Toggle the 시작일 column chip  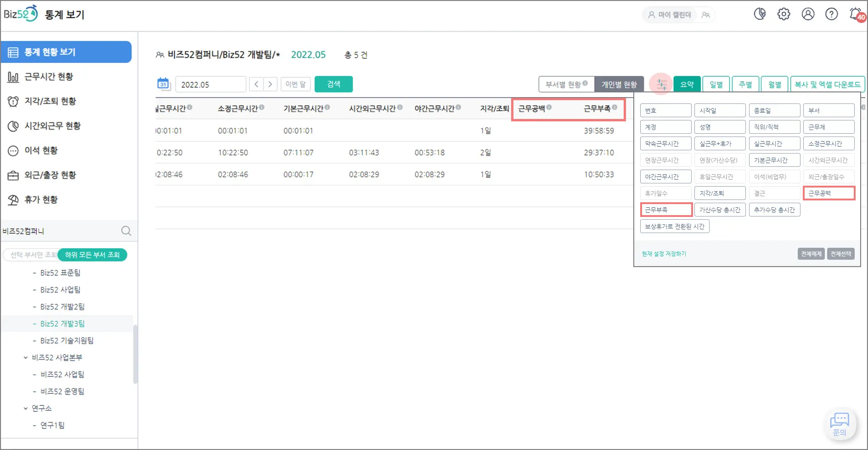coord(720,110)
